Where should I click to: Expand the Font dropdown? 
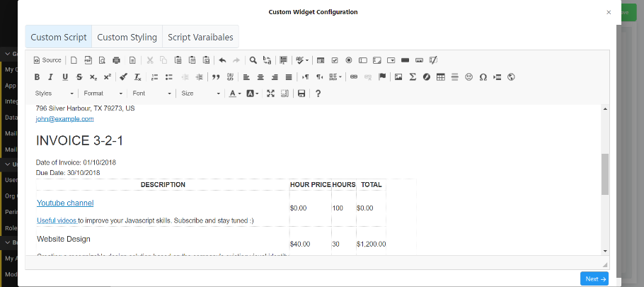coord(151,94)
